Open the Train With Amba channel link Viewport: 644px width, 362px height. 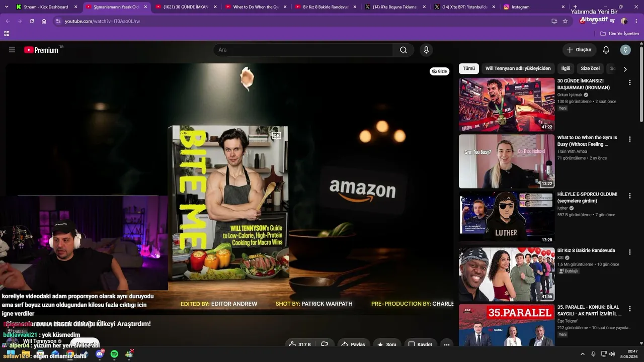[572, 151]
